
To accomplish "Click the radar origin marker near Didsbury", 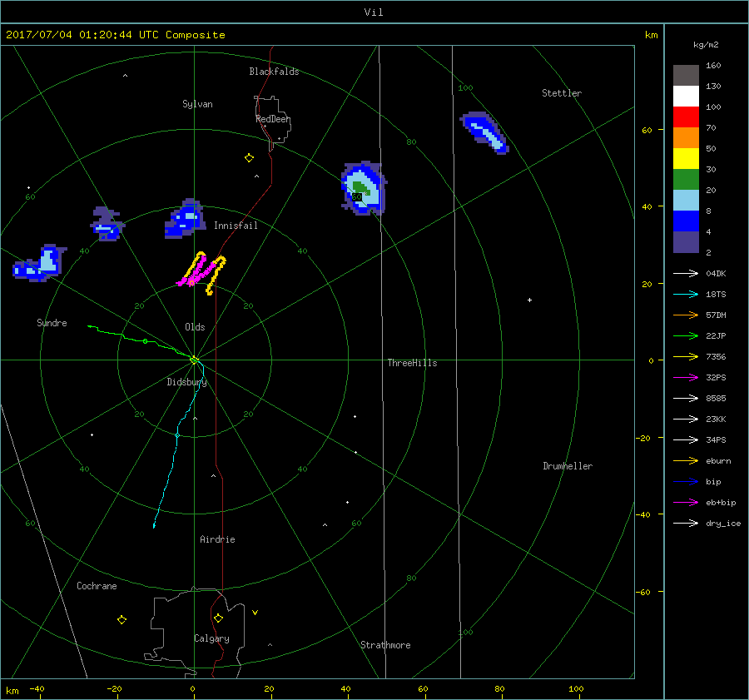I will pos(194,360).
